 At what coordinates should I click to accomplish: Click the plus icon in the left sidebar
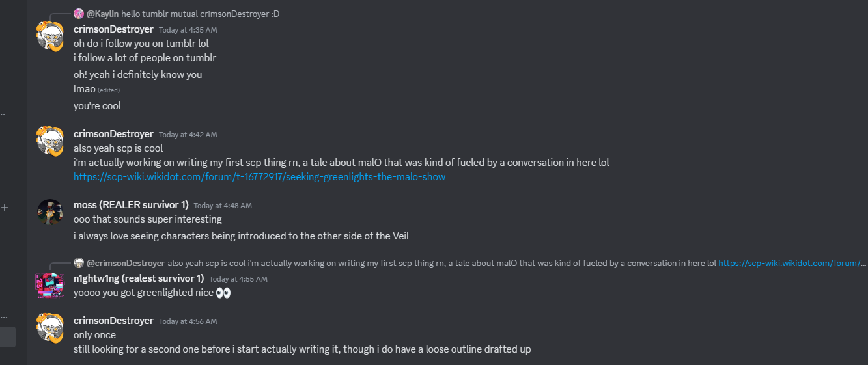point(5,208)
